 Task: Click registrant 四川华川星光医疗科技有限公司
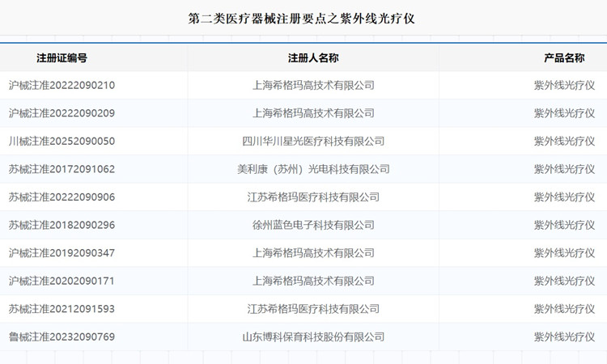[x=313, y=142]
